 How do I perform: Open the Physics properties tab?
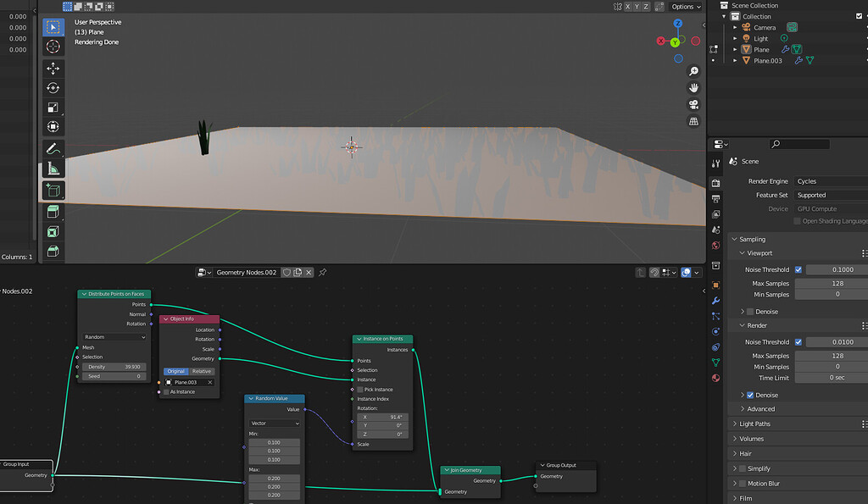click(715, 331)
